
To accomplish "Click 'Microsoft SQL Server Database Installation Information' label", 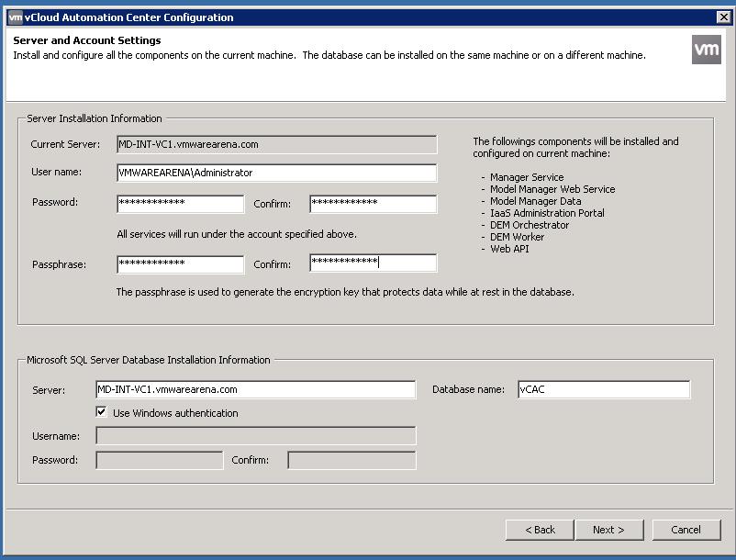I will [x=149, y=360].
